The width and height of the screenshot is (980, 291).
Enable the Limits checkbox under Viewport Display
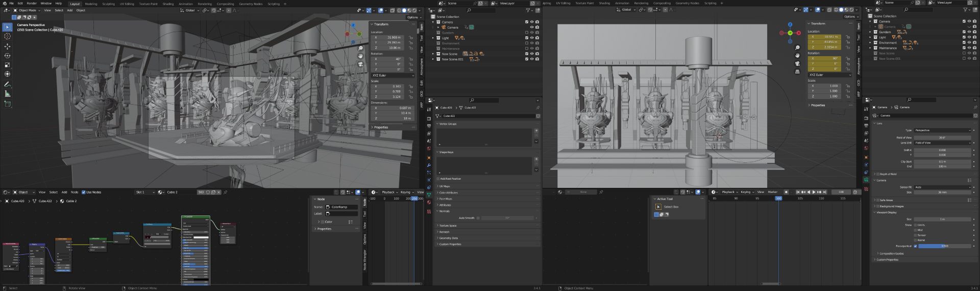coord(915,225)
